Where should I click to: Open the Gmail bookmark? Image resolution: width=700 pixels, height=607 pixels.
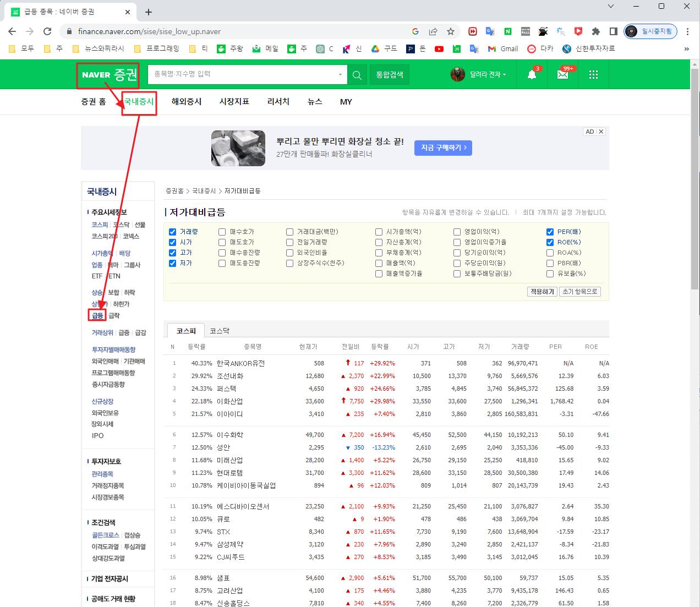tap(503, 48)
